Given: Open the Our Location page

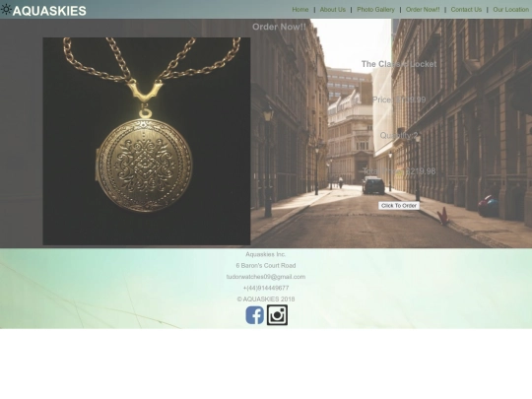Looking at the screenshot, I should (x=511, y=10).
